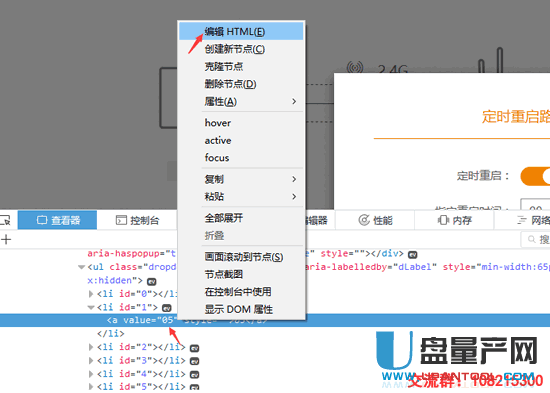The image size is (550, 393).
Task: Select 节点截图 menu entry
Action: click(241, 274)
